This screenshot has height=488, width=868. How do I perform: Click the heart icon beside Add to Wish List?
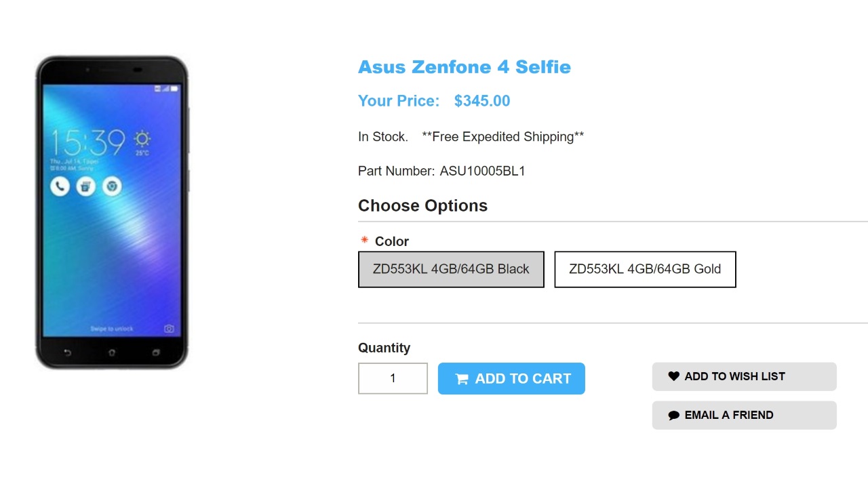point(673,376)
